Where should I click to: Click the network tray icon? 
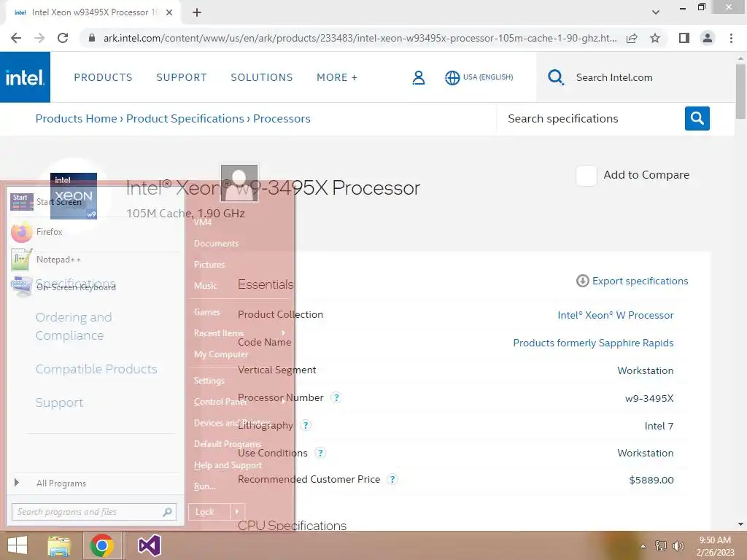click(x=661, y=546)
